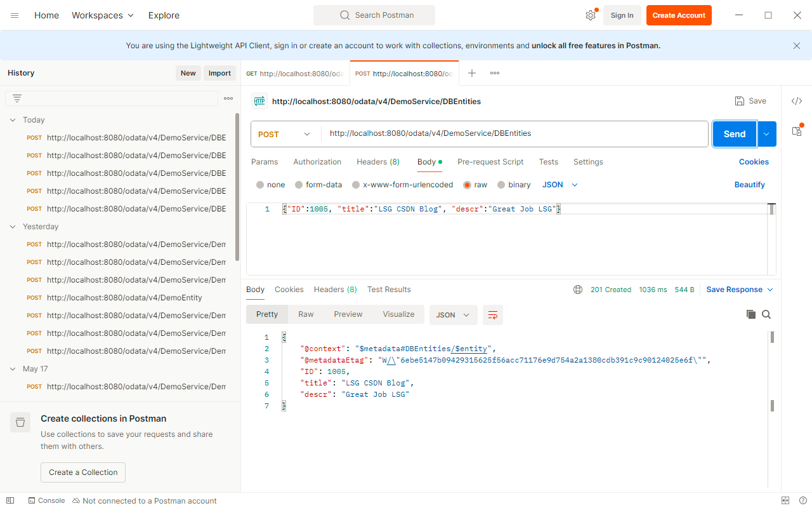The width and height of the screenshot is (812, 508).
Task: Dismiss the Lightweight API Client banner
Action: click(797, 46)
